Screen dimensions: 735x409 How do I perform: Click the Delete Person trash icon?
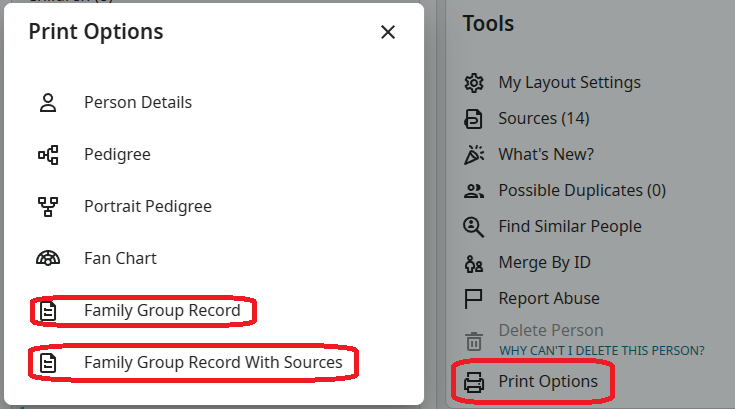coord(473,341)
